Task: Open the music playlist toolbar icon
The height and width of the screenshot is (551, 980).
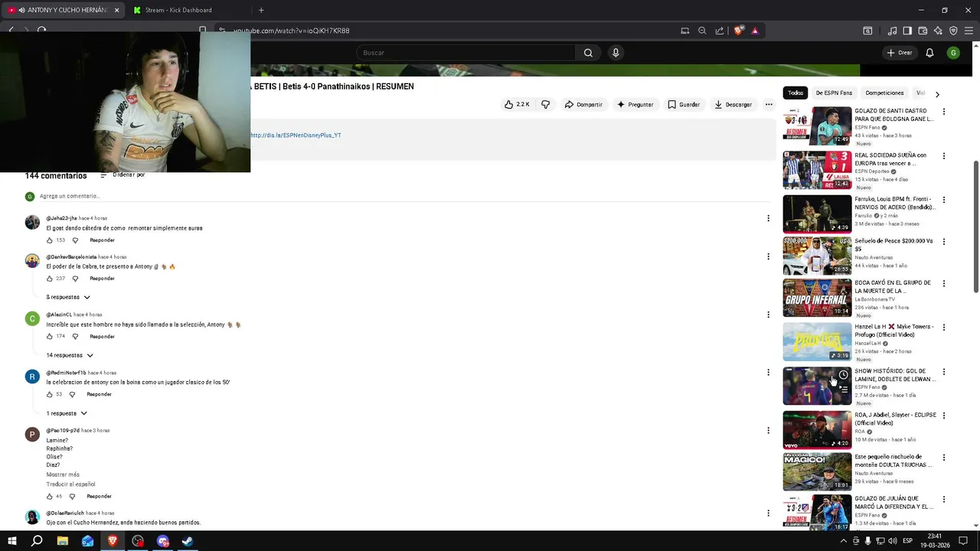Action: click(892, 31)
